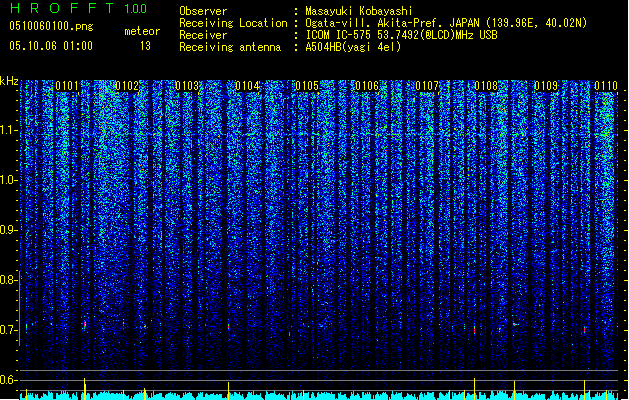Click the red meteor echo below 0108
The width and height of the screenshot is (629, 400).
[x=475, y=330]
